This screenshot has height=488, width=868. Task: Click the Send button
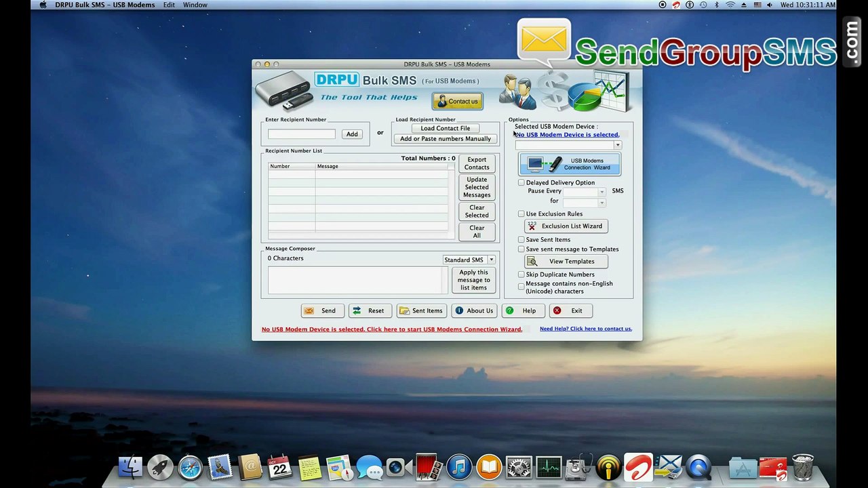click(x=322, y=310)
